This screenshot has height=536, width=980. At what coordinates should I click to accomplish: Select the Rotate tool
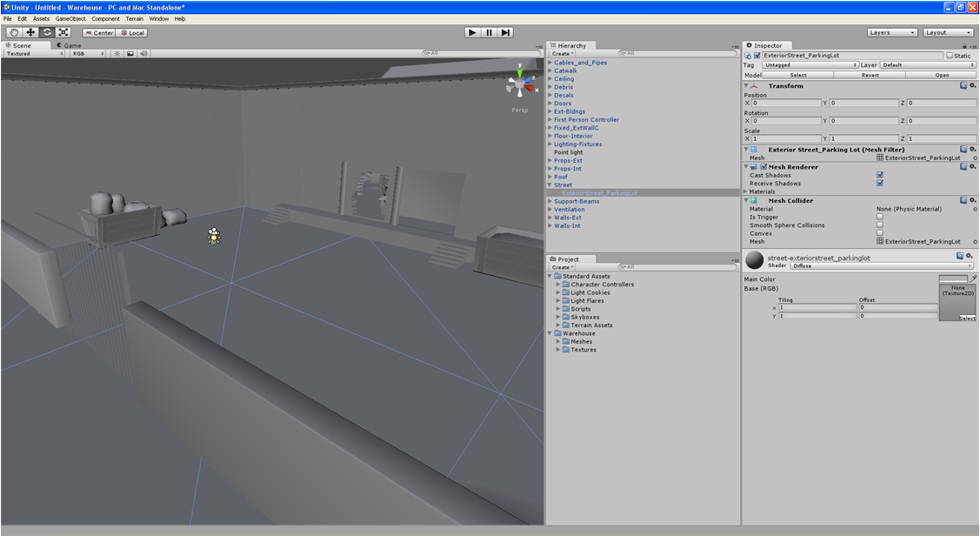[46, 32]
